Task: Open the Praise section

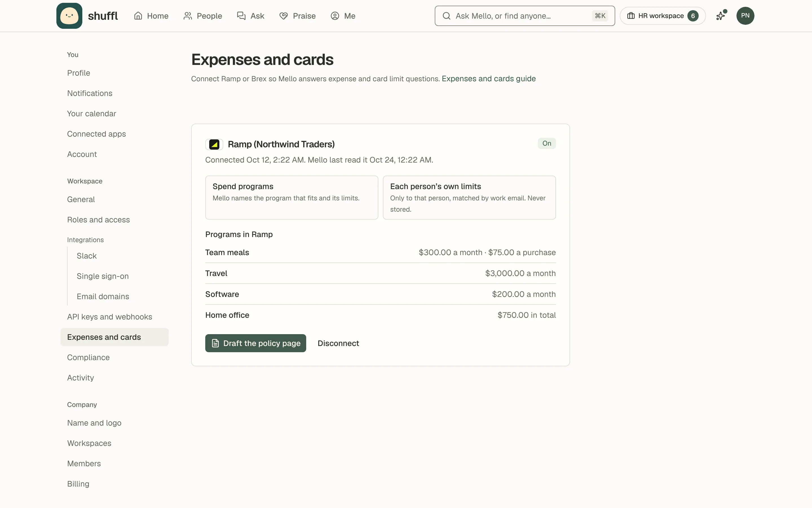Action: [x=297, y=16]
